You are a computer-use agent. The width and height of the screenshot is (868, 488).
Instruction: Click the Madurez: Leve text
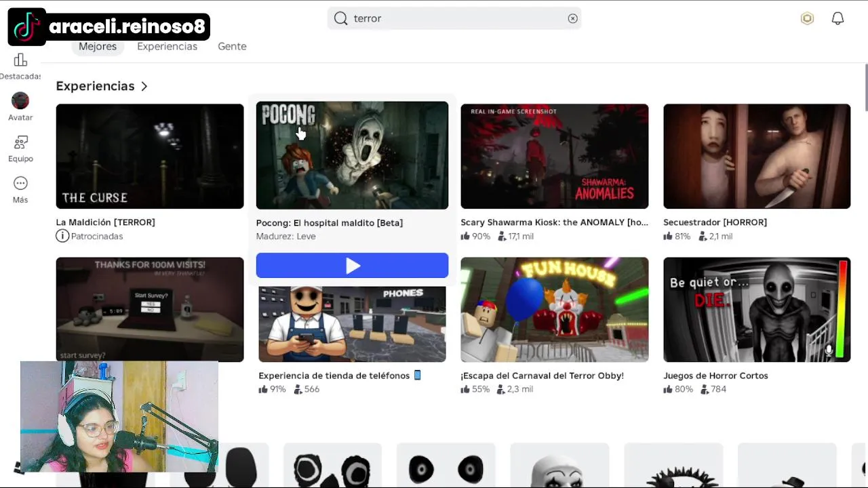(285, 236)
